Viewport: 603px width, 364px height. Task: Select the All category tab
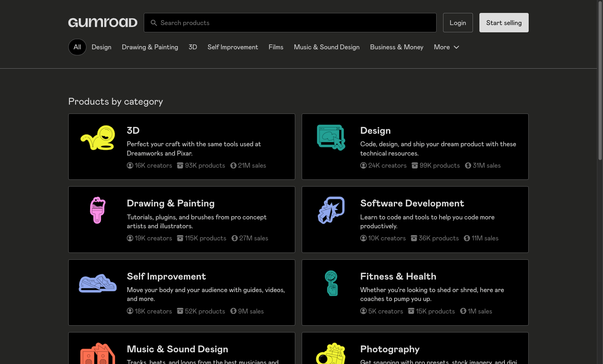click(x=77, y=47)
